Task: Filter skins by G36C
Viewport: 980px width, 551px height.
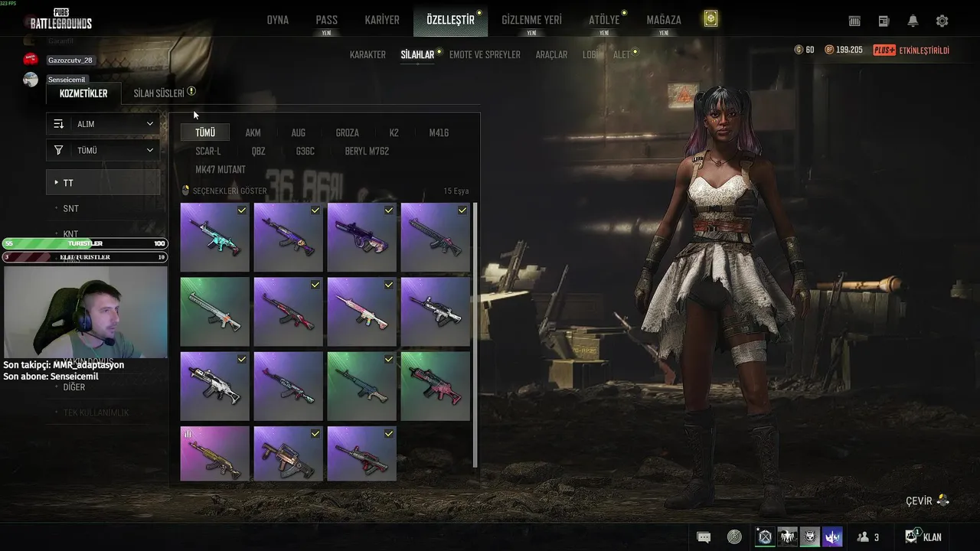Action: point(305,152)
